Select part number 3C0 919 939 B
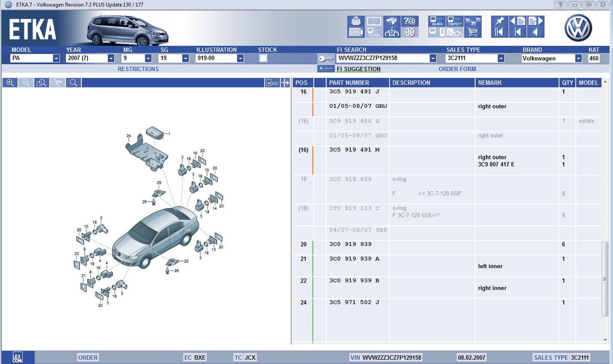613x364 pixels. (354, 280)
